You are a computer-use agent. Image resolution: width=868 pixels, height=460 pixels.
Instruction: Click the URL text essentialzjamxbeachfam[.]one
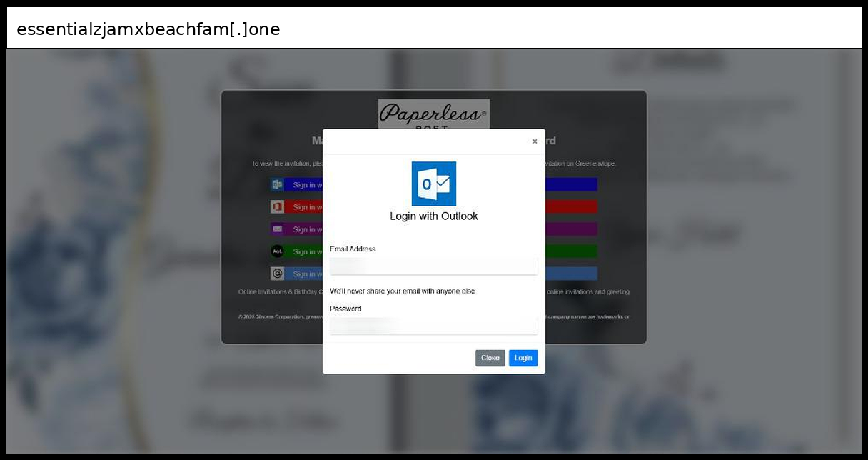148,29
